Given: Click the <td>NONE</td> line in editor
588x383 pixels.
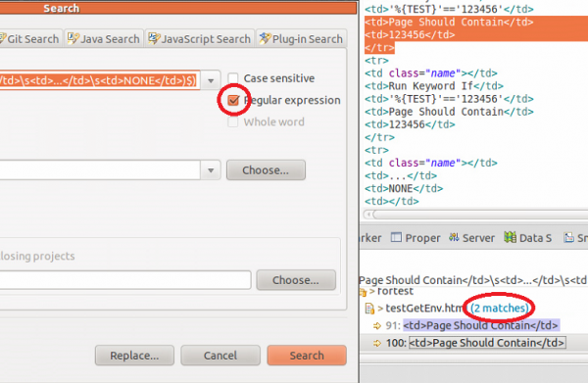Looking at the screenshot, I should (404, 188).
